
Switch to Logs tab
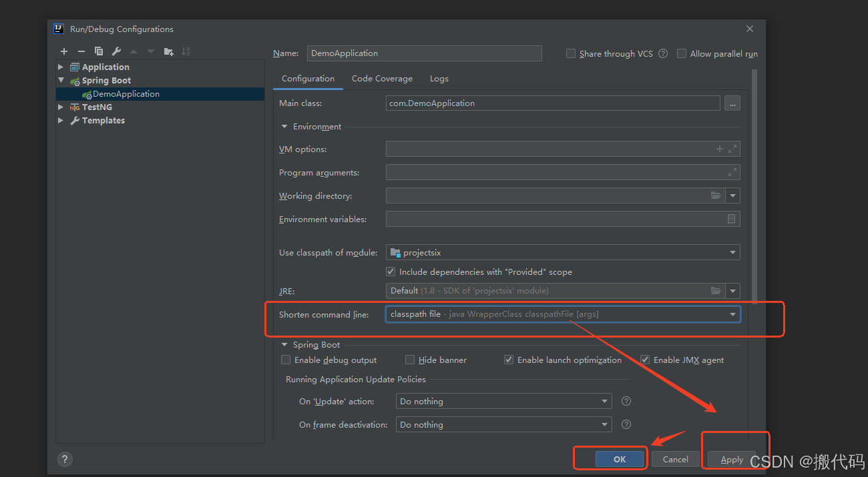pos(439,79)
